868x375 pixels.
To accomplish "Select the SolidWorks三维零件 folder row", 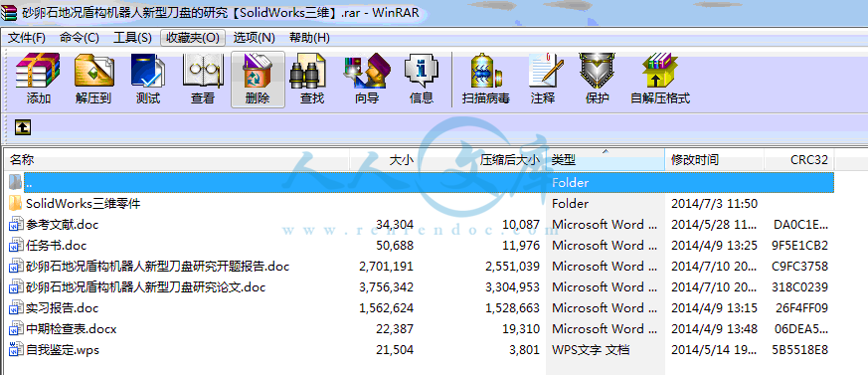I will pos(419,203).
